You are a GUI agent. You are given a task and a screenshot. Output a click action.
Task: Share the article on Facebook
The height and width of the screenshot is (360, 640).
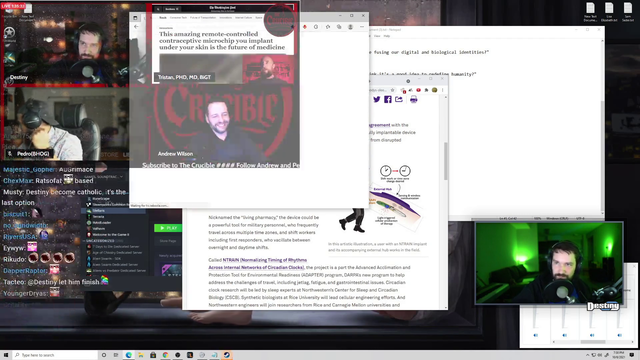(x=388, y=99)
